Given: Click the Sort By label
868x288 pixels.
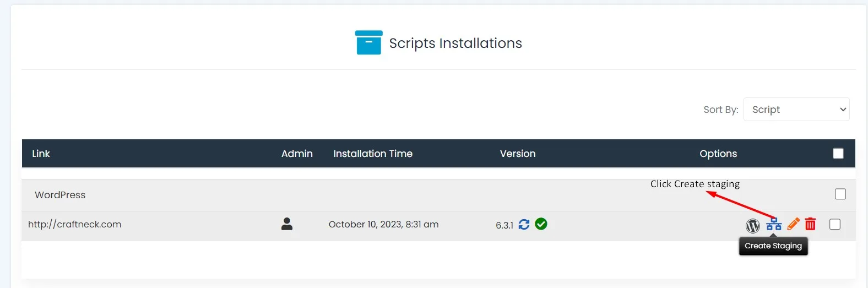Looking at the screenshot, I should pyautogui.click(x=721, y=110).
